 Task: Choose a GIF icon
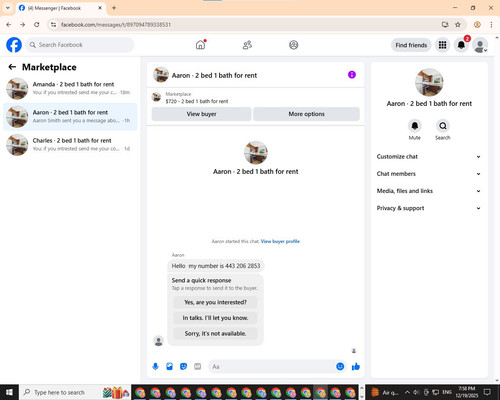pyautogui.click(x=197, y=367)
